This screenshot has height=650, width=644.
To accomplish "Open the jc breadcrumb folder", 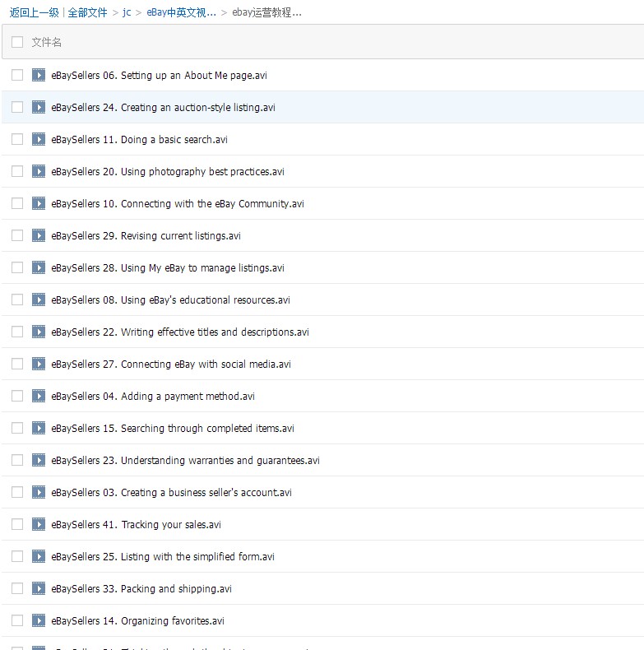I will [x=127, y=13].
